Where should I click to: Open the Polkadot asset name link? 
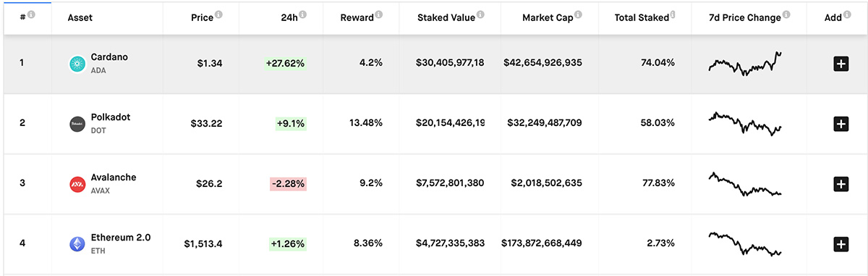(x=111, y=117)
